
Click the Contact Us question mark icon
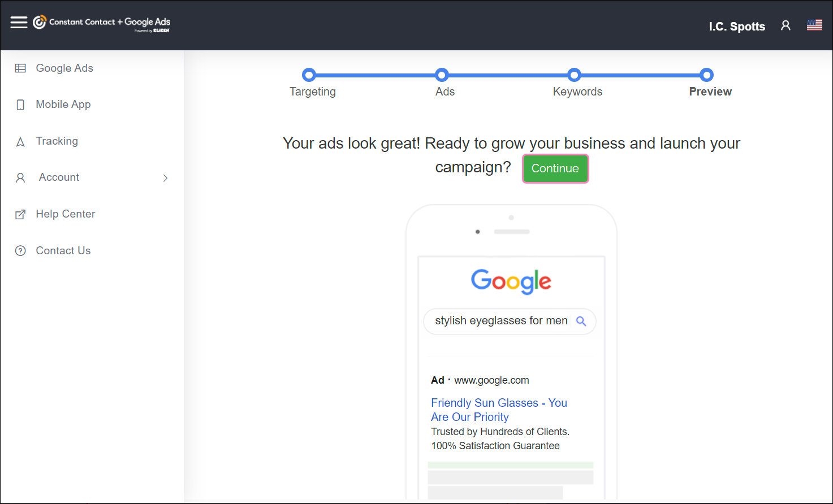pyautogui.click(x=20, y=251)
